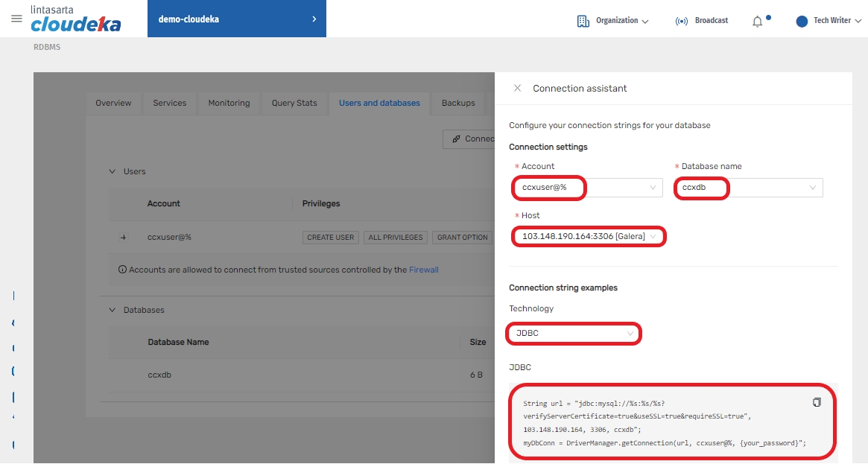This screenshot has width=868, height=464.
Task: Follow the Firewall link
Action: [x=423, y=270]
